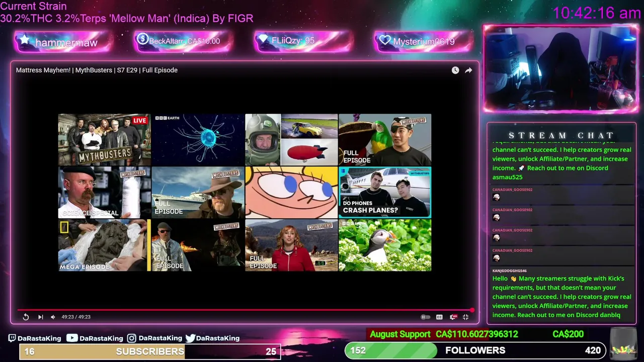Open the fire explosion Full Episode thumbnail
The image size is (644, 362).
[x=198, y=245]
